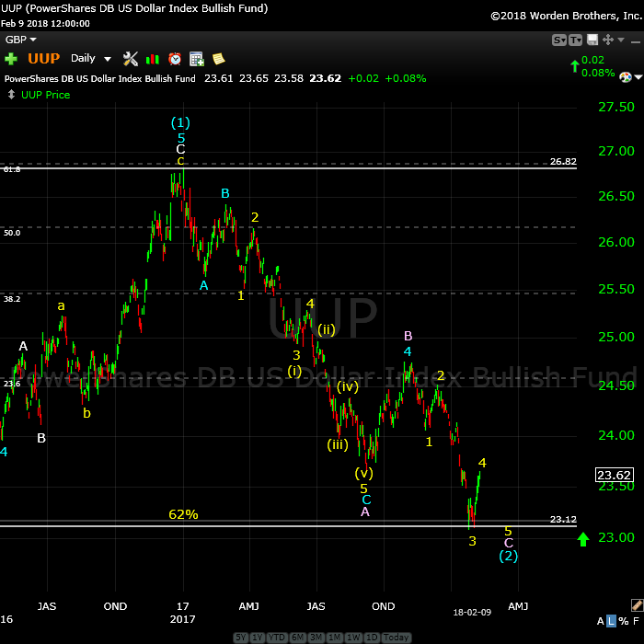Open the S dropdown button
Image resolution: width=644 pixels, height=644 pixels.
[559, 40]
